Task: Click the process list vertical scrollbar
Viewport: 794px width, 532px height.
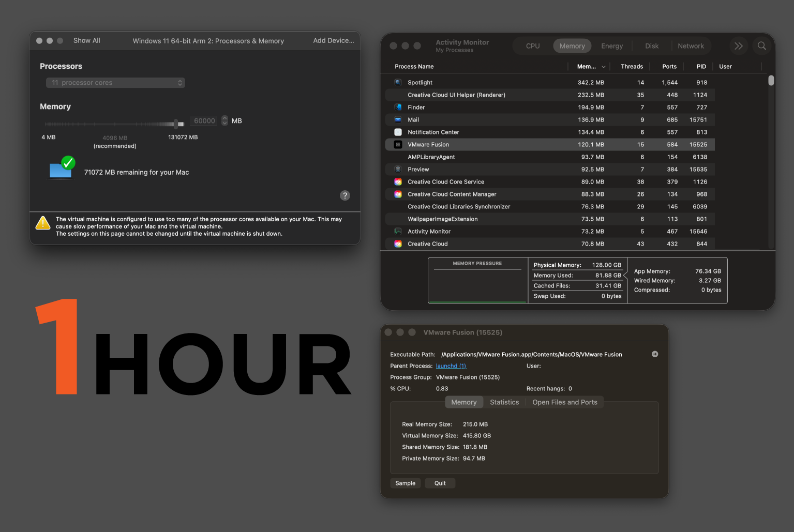Action: point(771,81)
